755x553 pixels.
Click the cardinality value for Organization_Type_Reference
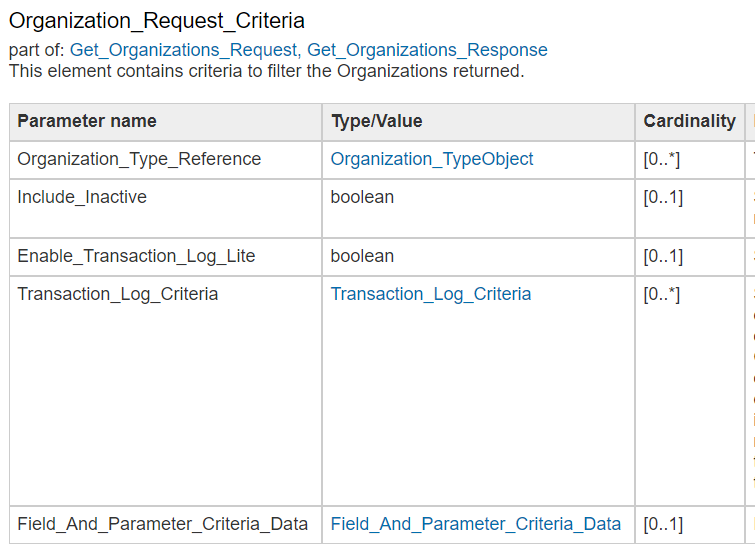click(x=662, y=159)
